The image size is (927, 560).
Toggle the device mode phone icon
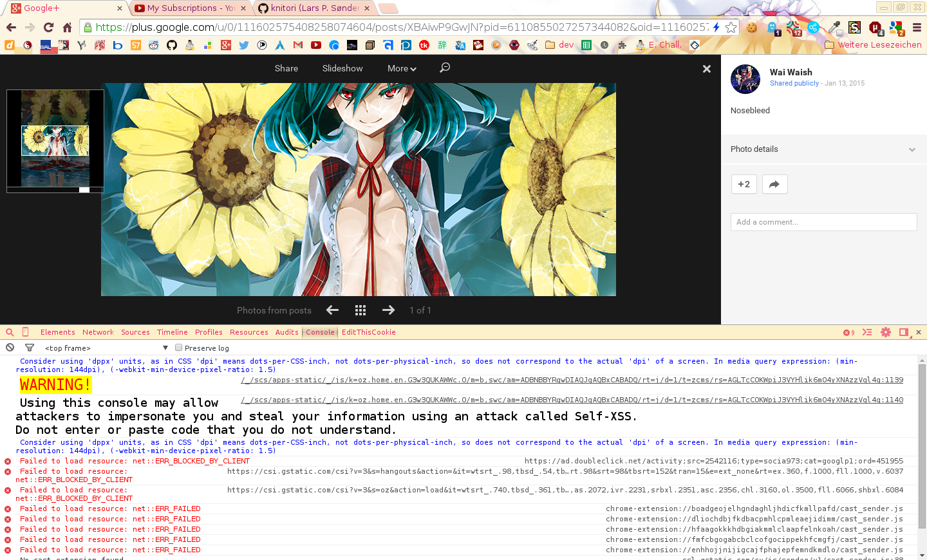[x=26, y=332]
